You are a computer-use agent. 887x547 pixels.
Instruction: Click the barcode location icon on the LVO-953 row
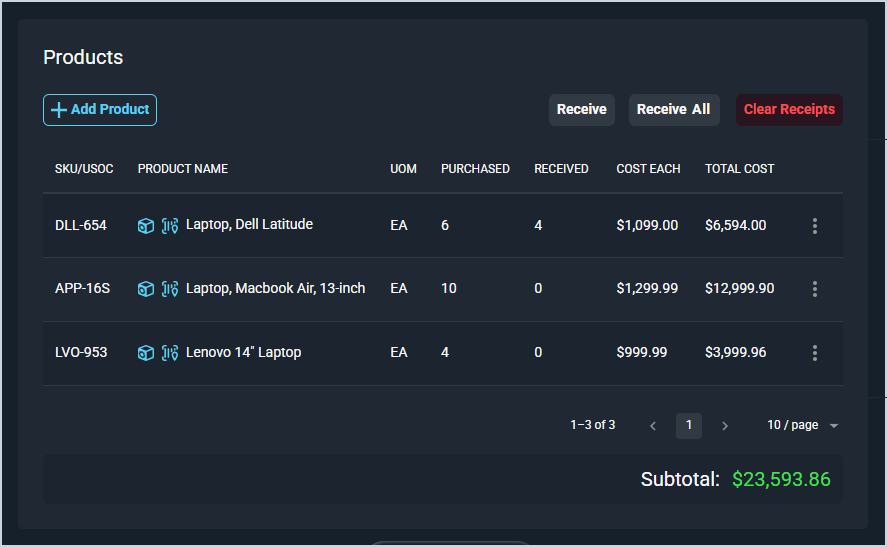[170, 353]
